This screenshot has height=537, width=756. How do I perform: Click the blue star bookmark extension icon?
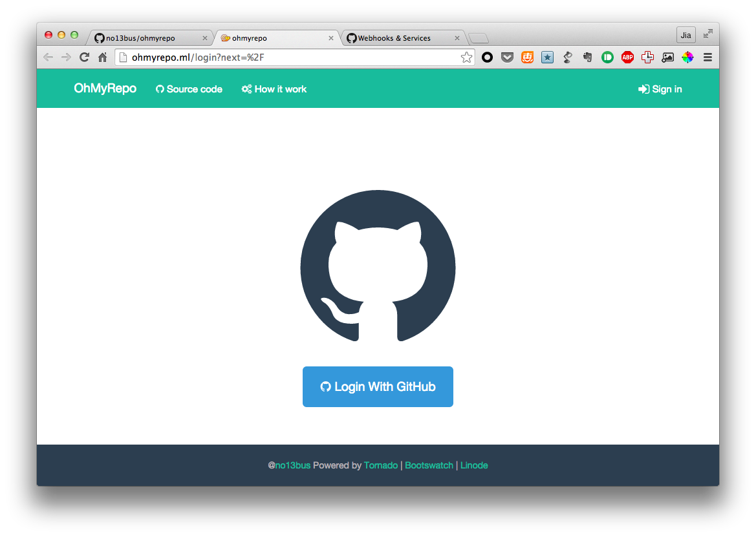pyautogui.click(x=547, y=58)
